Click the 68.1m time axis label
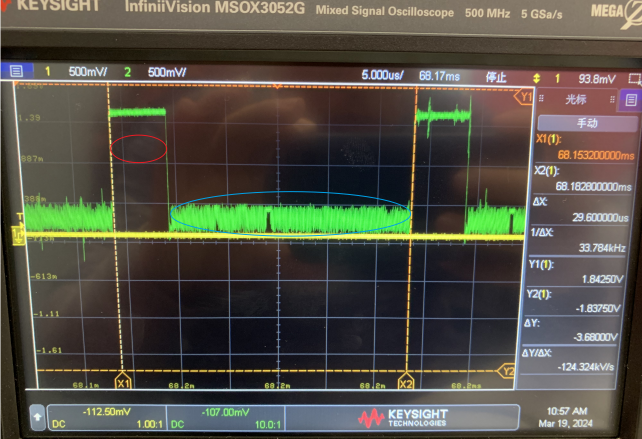This screenshot has width=642, height=439. (x=86, y=385)
